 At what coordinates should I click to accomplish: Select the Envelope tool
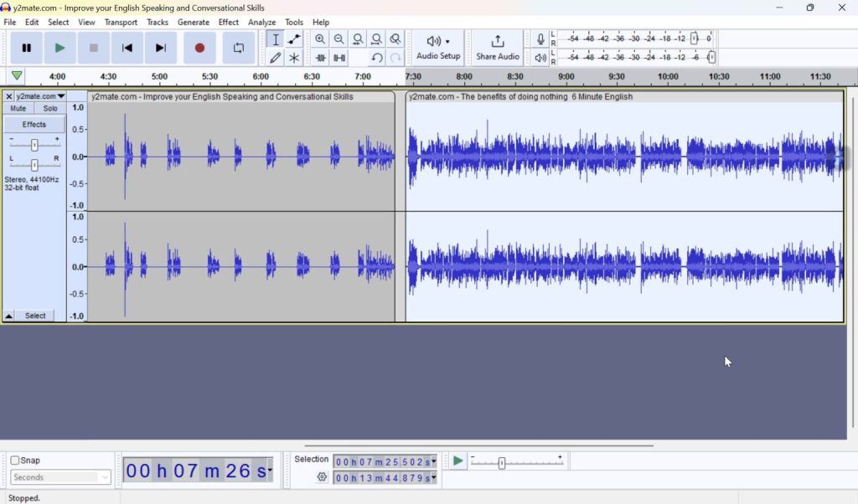pos(293,39)
